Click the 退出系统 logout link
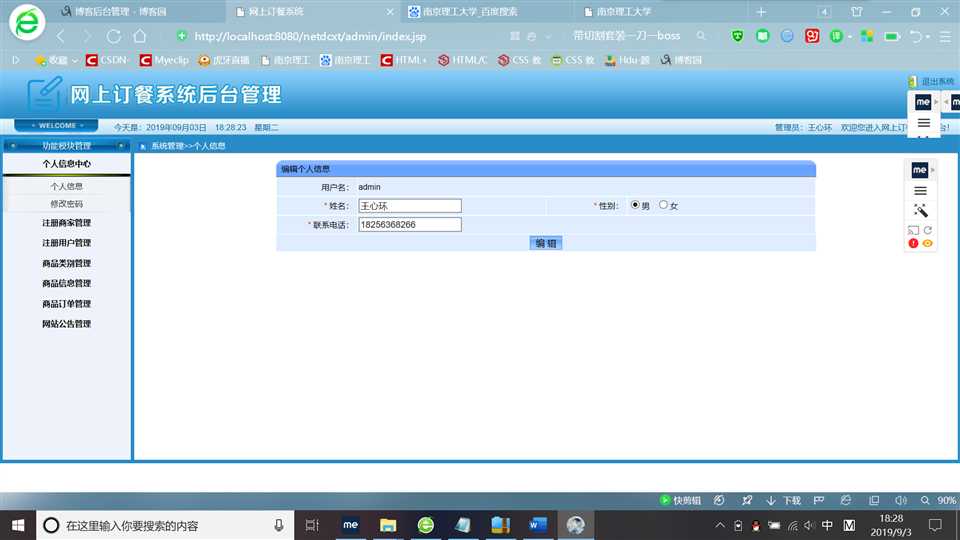The image size is (960, 540). pyautogui.click(x=937, y=81)
